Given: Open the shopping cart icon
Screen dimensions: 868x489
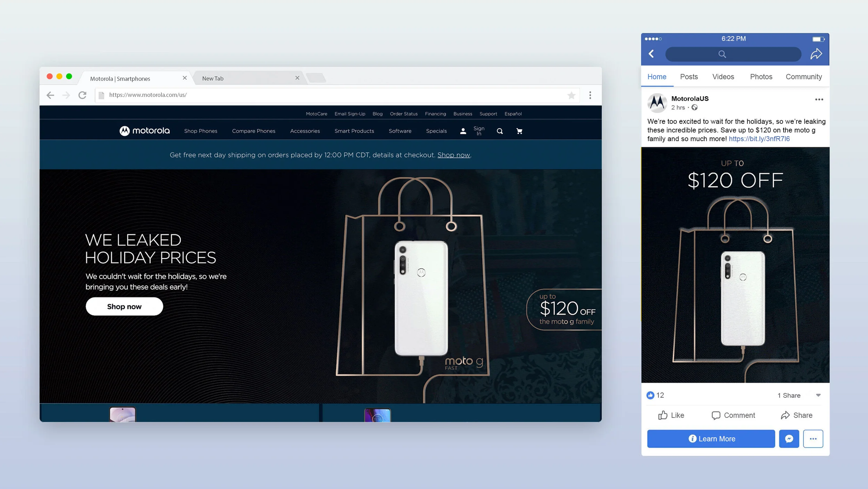Looking at the screenshot, I should [519, 131].
